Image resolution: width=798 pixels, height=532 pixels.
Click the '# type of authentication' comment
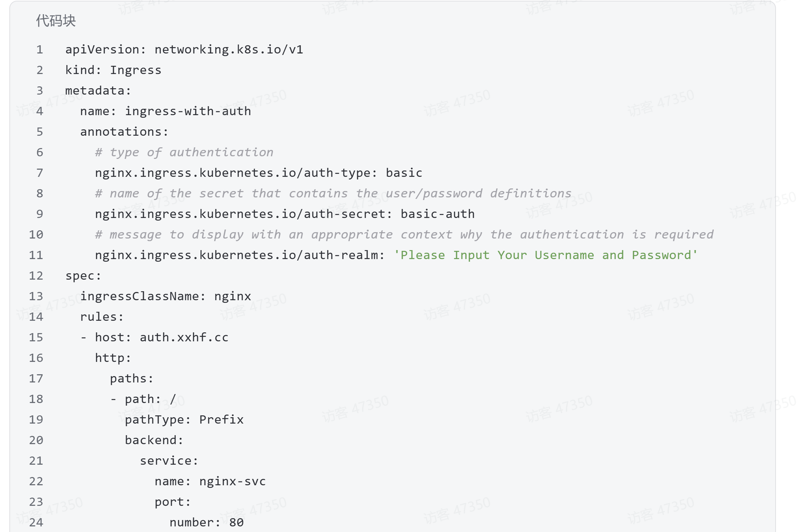pyautogui.click(x=184, y=153)
